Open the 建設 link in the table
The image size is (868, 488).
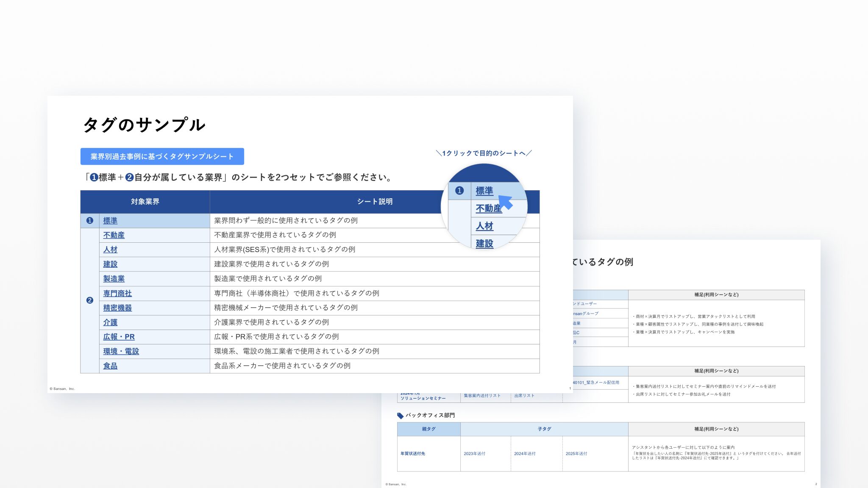click(x=110, y=264)
